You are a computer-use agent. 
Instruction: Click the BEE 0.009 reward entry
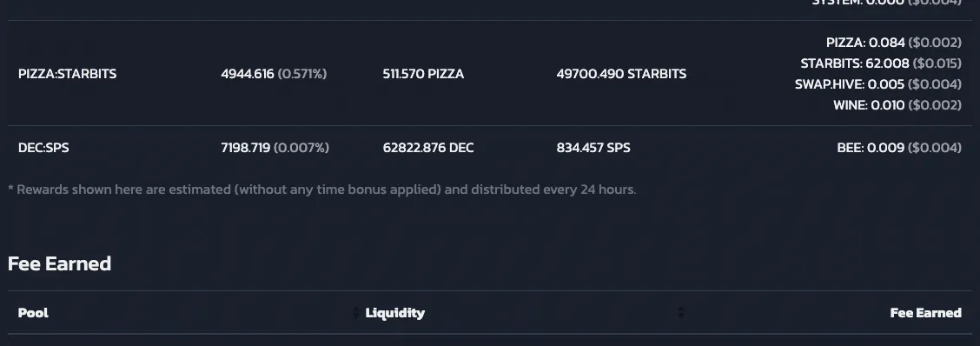[899, 148]
